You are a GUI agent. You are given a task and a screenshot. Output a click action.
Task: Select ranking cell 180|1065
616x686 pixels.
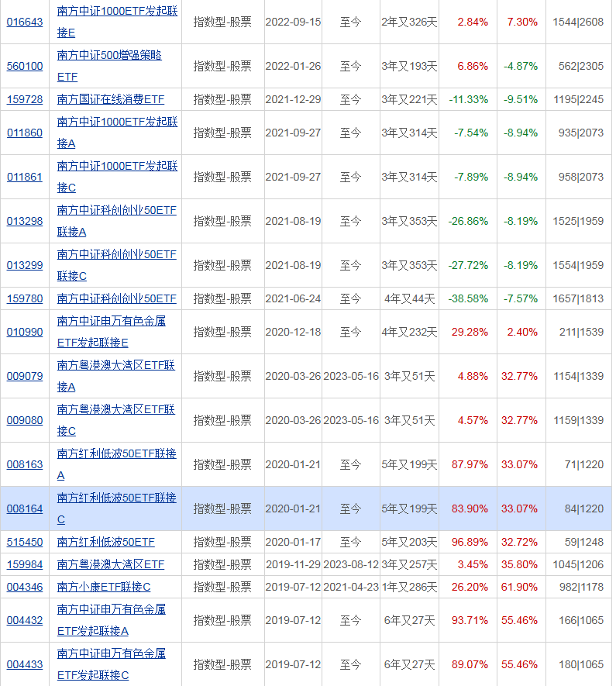pyautogui.click(x=581, y=664)
